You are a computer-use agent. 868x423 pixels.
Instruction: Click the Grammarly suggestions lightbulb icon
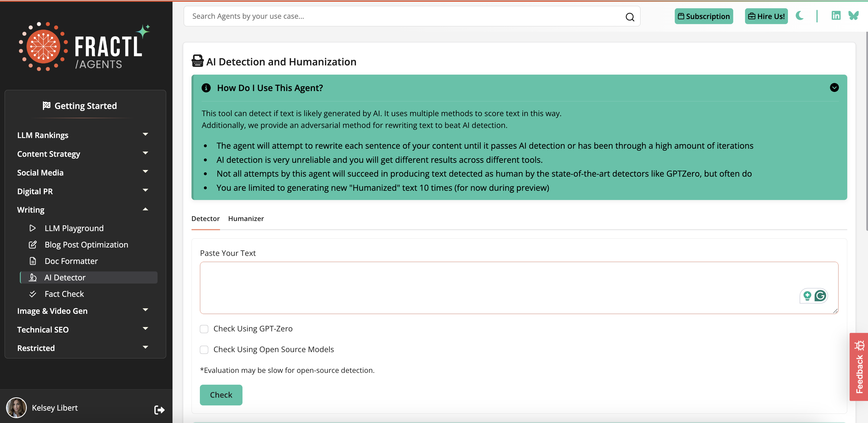tap(807, 296)
